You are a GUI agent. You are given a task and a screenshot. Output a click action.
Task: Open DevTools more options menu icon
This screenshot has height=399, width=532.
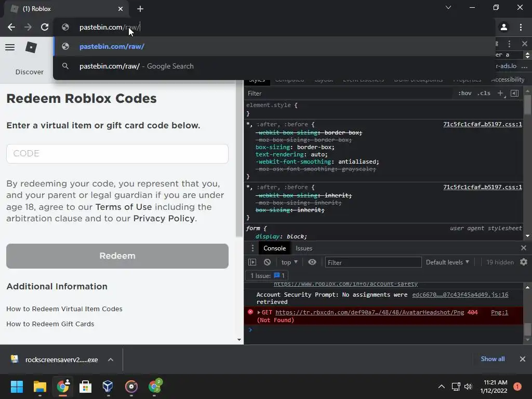[509, 44]
